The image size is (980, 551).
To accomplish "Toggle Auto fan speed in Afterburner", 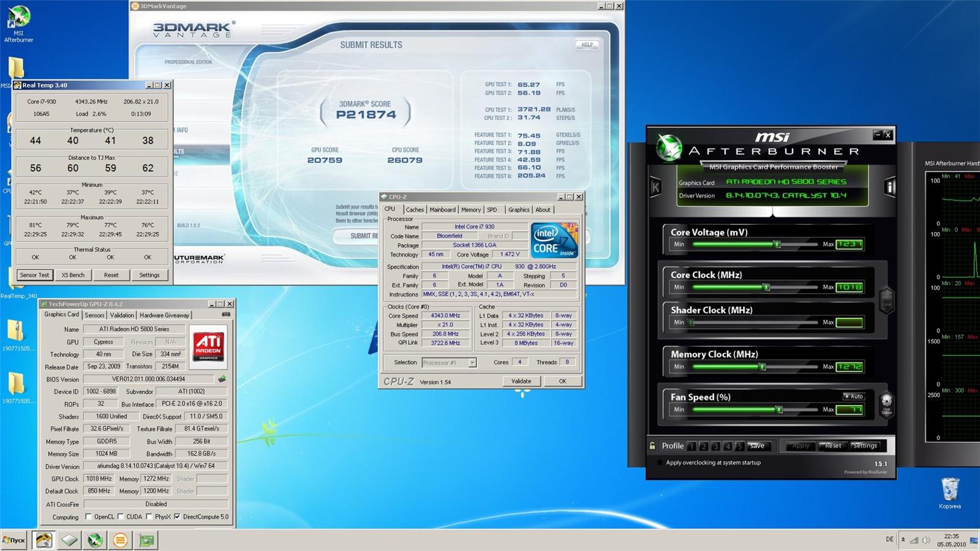I will point(853,397).
